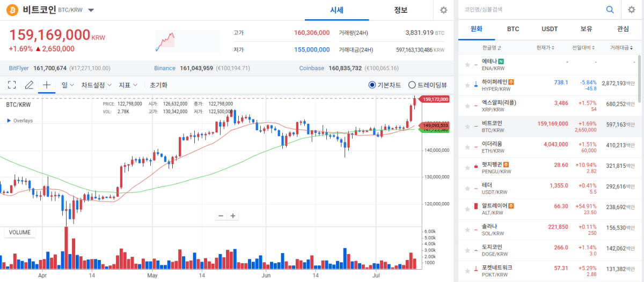The image size is (644, 282).
Task: Select the USDT market tab
Action: click(x=550, y=29)
